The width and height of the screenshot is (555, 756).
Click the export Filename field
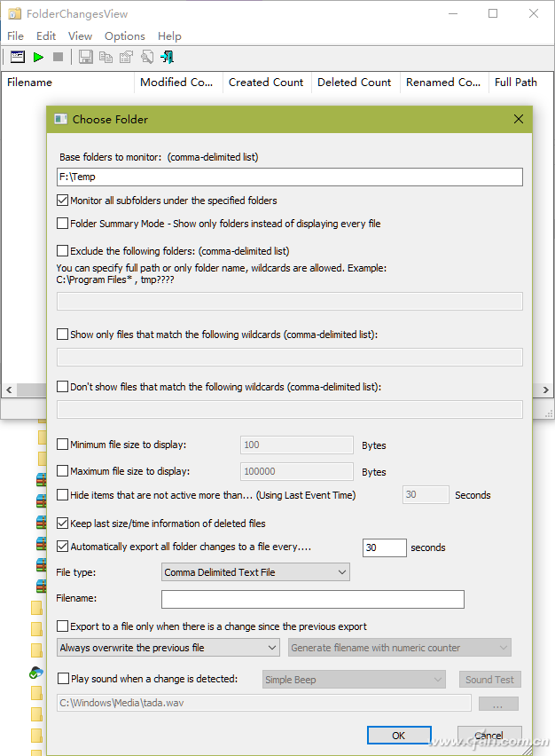[x=313, y=599]
